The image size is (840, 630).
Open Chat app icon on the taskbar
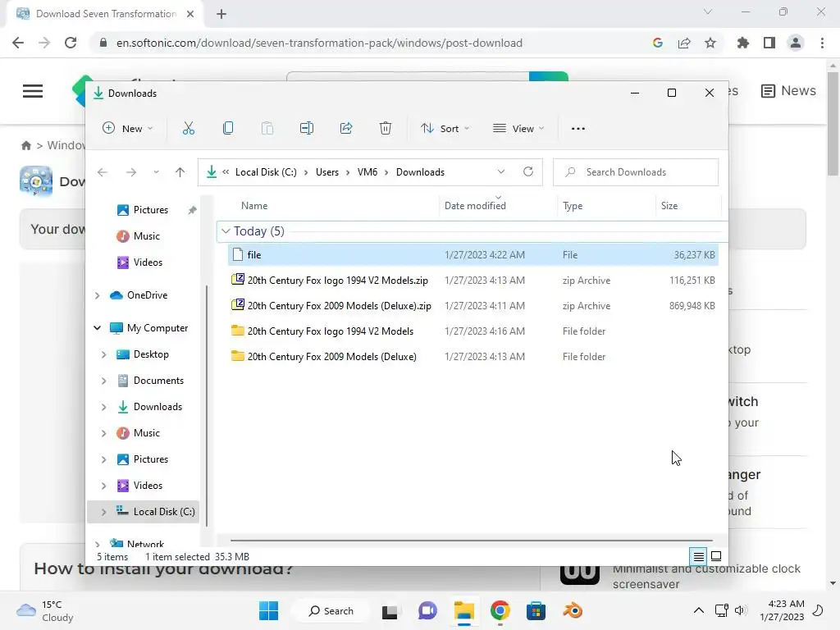(x=427, y=610)
